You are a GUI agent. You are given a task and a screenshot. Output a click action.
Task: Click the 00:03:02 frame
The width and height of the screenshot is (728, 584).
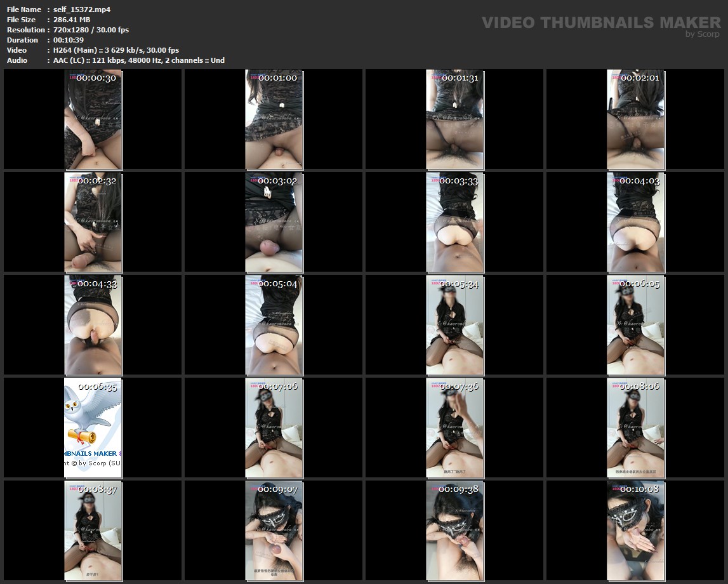[x=274, y=222]
